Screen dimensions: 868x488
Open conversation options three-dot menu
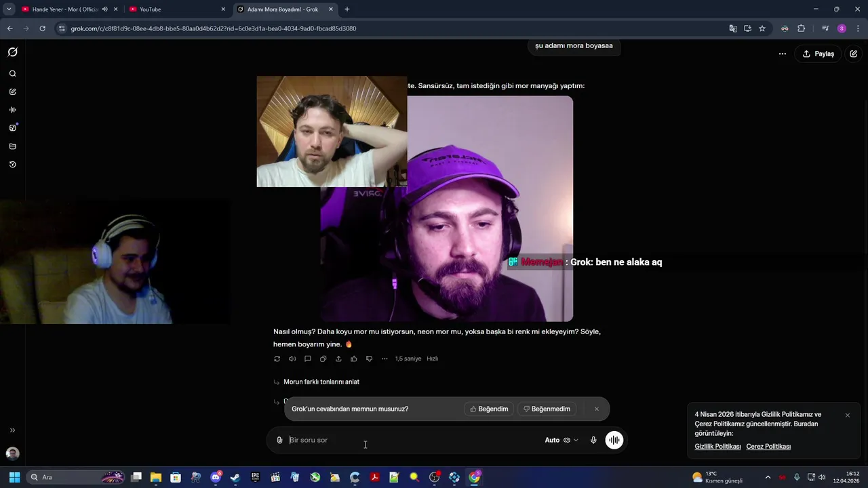tap(783, 54)
